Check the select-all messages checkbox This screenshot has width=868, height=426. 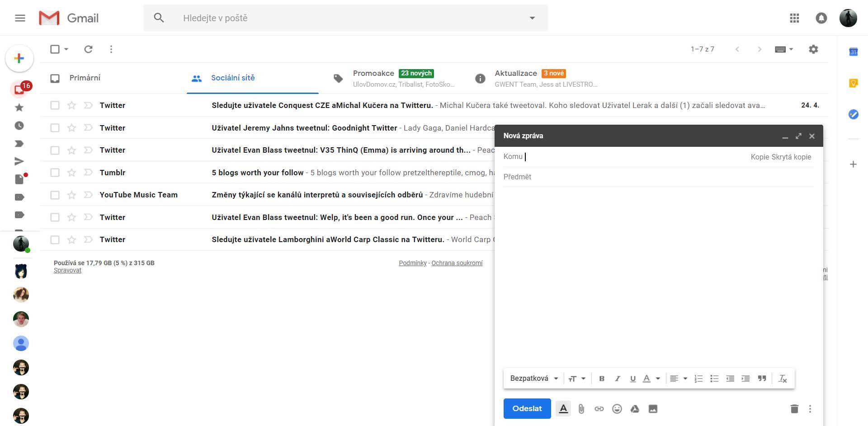(55, 49)
